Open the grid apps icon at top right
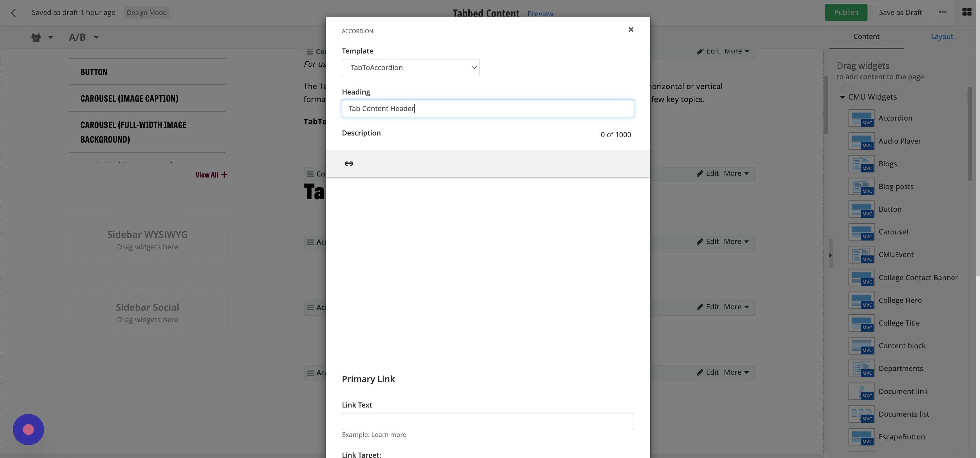Screen dimensions: 980x458 pyautogui.click(x=967, y=12)
